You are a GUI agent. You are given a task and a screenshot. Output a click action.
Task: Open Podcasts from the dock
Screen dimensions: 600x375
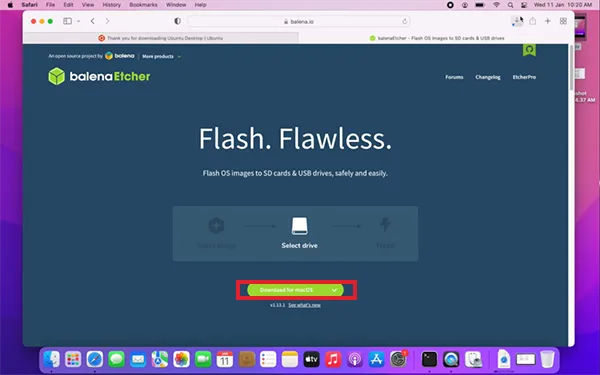pos(355,359)
